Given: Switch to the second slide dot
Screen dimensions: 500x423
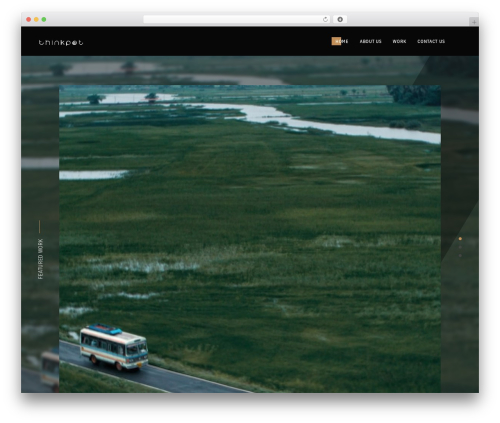Looking at the screenshot, I should pyautogui.click(x=460, y=247).
